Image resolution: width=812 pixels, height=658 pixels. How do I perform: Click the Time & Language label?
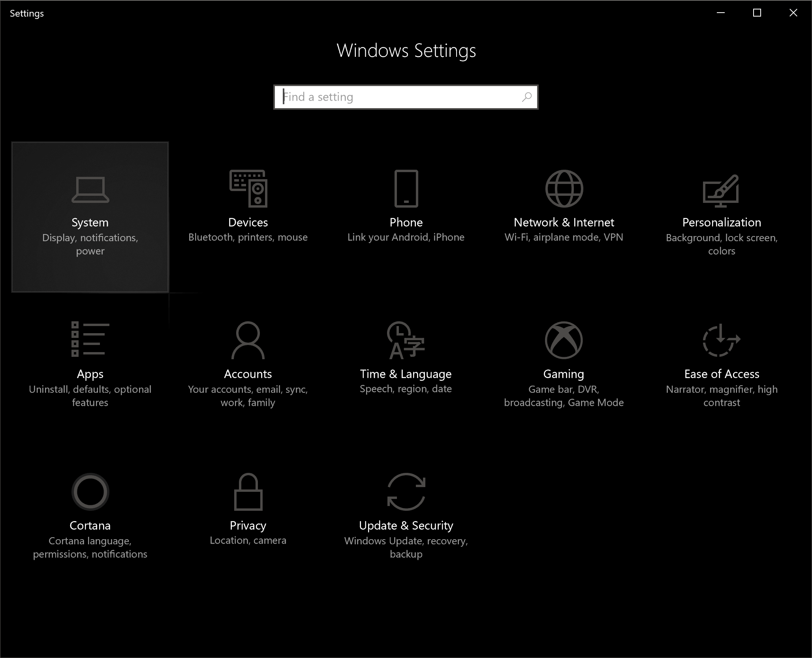[x=406, y=374]
